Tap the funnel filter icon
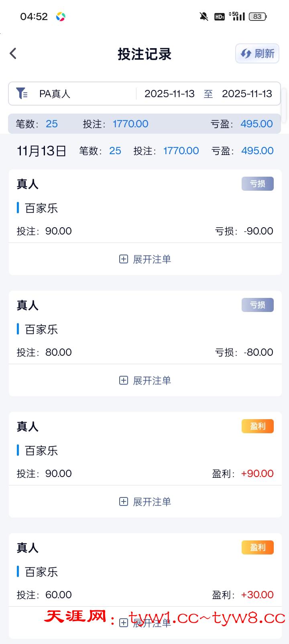Screen dimensions: 289x644 [x=22, y=94]
